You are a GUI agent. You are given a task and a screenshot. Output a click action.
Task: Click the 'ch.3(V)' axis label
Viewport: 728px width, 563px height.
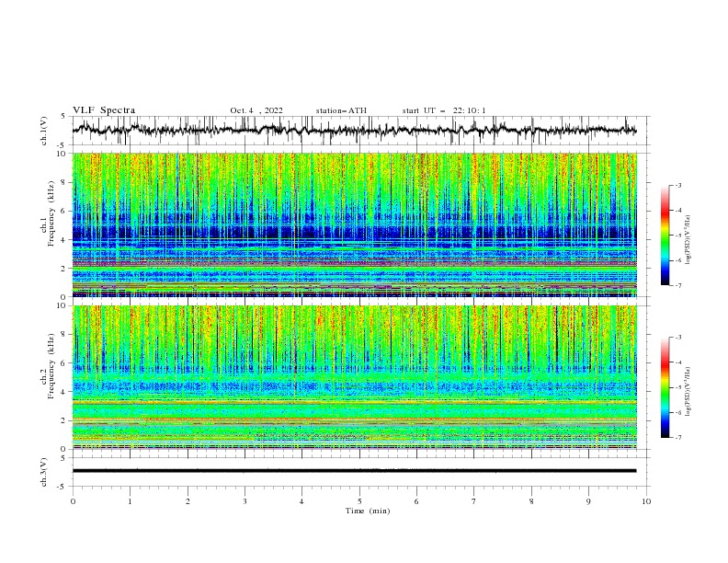tap(44, 472)
